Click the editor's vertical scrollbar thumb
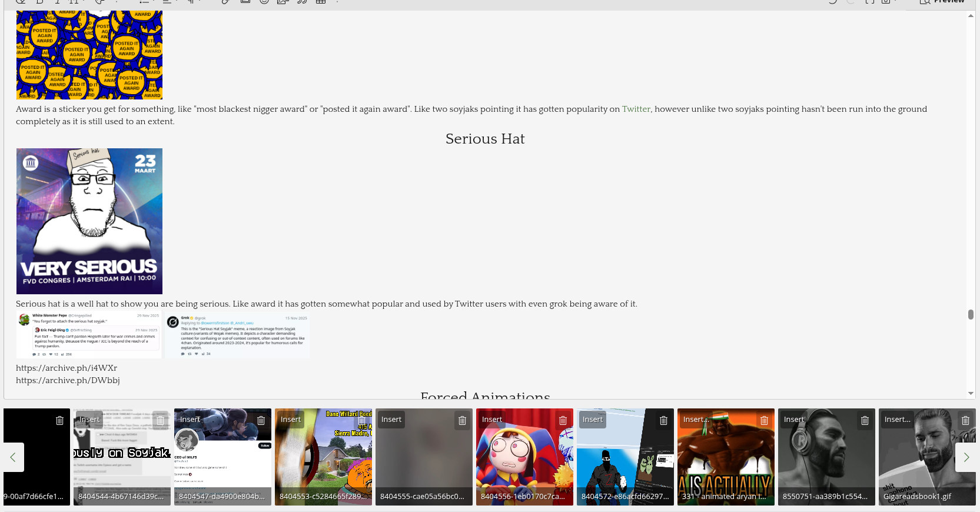Image resolution: width=980 pixels, height=512 pixels. pyautogui.click(x=971, y=314)
